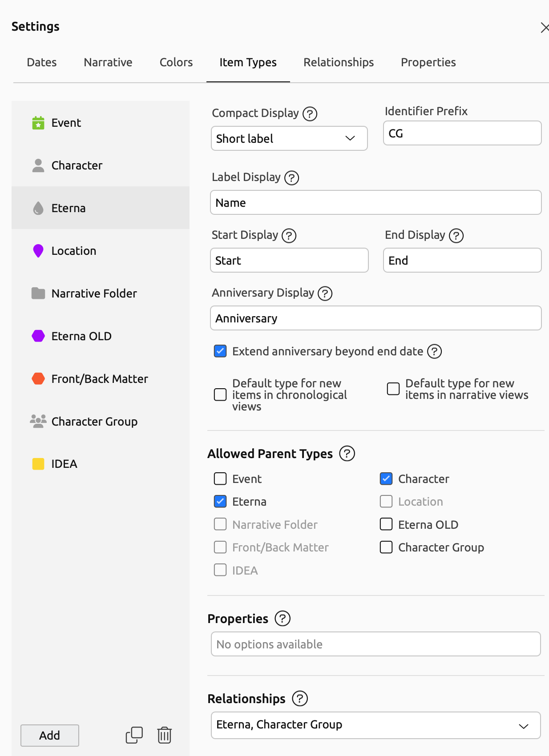Image resolution: width=549 pixels, height=756 pixels.
Task: Click the Anniversary Display help icon
Action: click(x=325, y=294)
